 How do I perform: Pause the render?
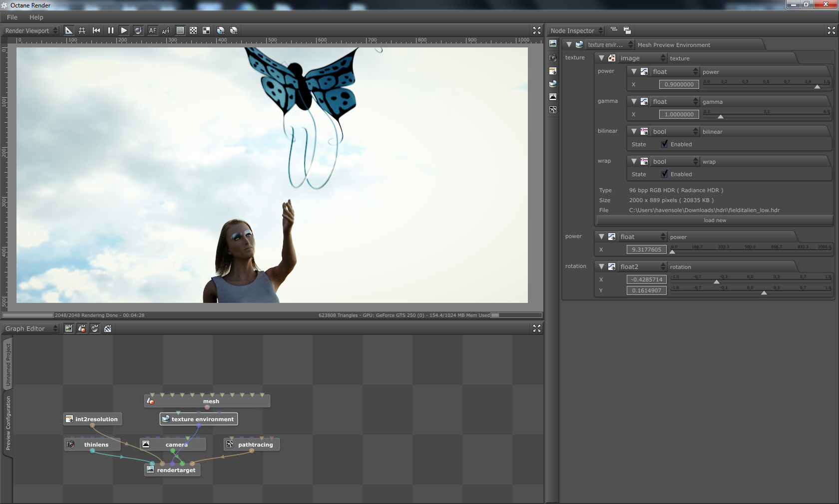(x=110, y=30)
